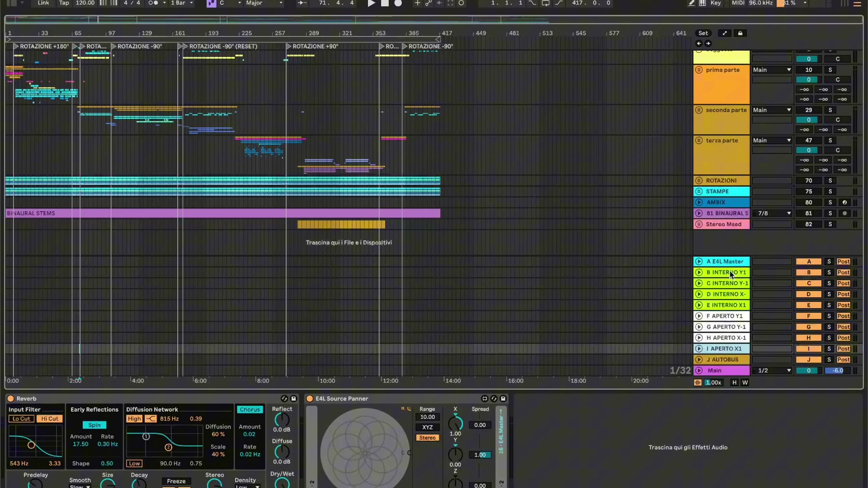Adjust the Diffuse knob in Reverb
This screenshot has height=488, width=868.
coord(282,452)
